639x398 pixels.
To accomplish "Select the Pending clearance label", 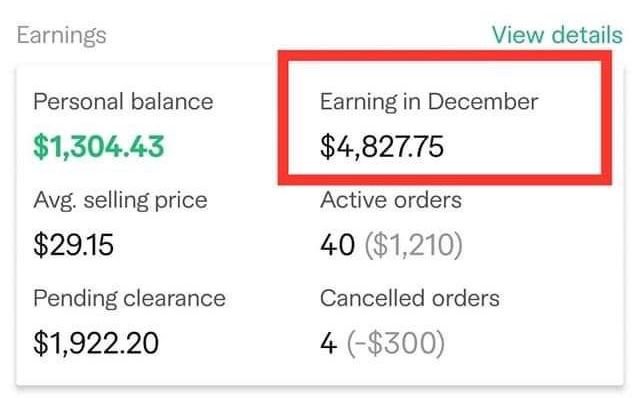I will pyautogui.click(x=130, y=299).
